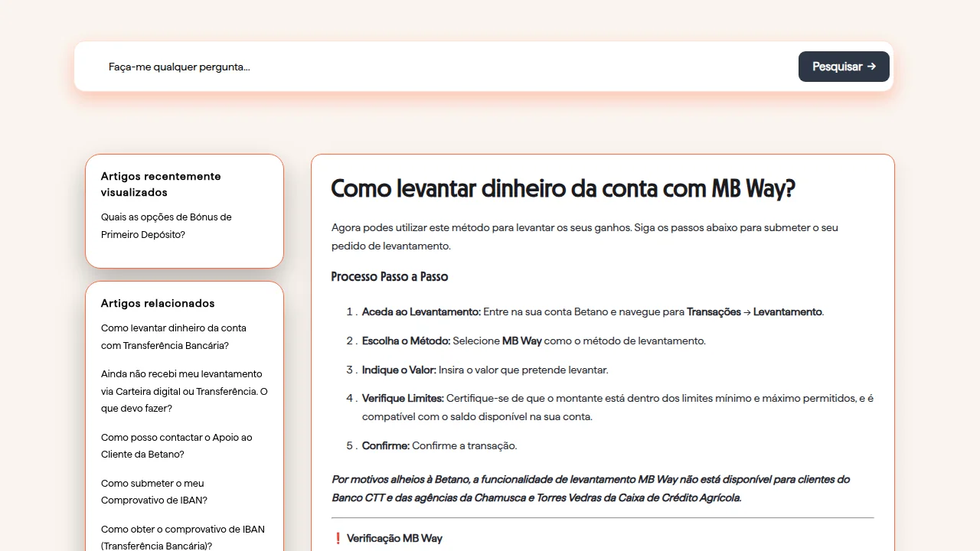Image resolution: width=980 pixels, height=551 pixels.
Task: Click the 'Aceda ao Levantamento:' step text
Action: point(421,311)
